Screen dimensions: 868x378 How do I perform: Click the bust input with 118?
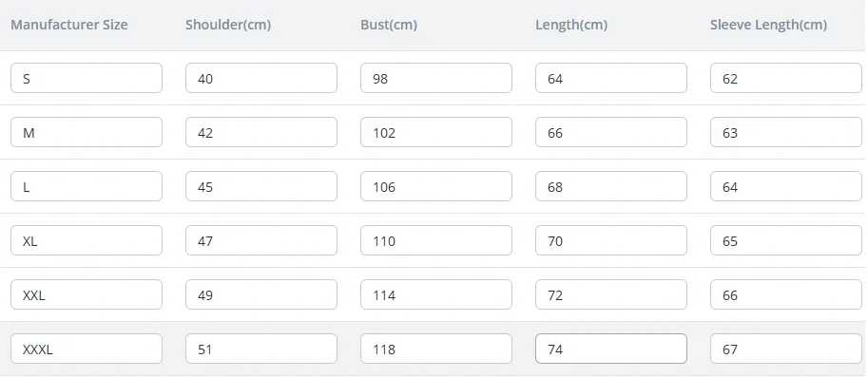tap(436, 349)
